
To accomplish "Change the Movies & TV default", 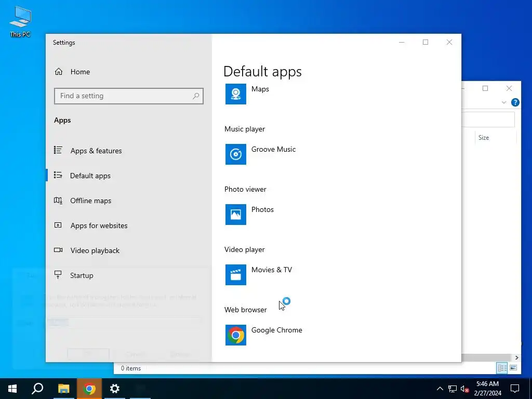I will tap(271, 270).
